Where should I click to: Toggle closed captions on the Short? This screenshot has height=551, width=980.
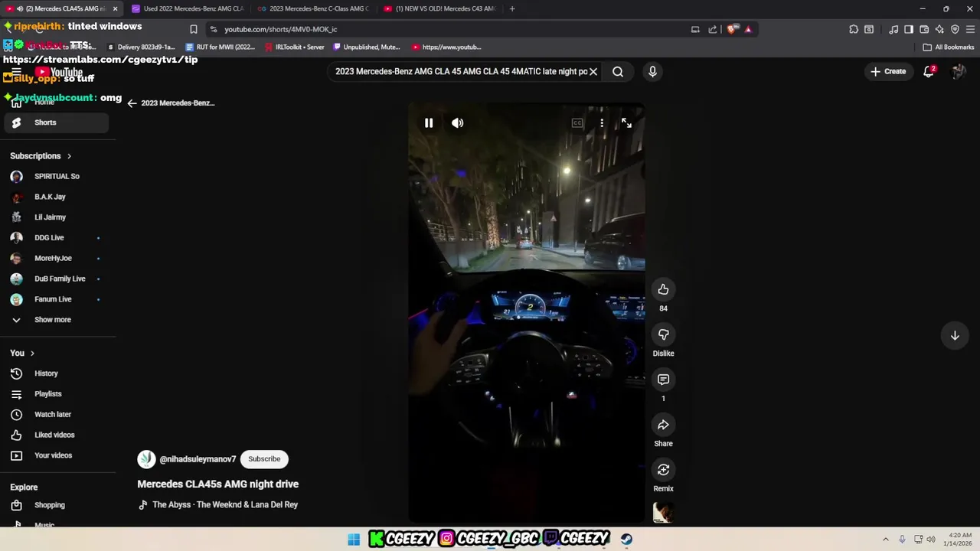click(577, 123)
